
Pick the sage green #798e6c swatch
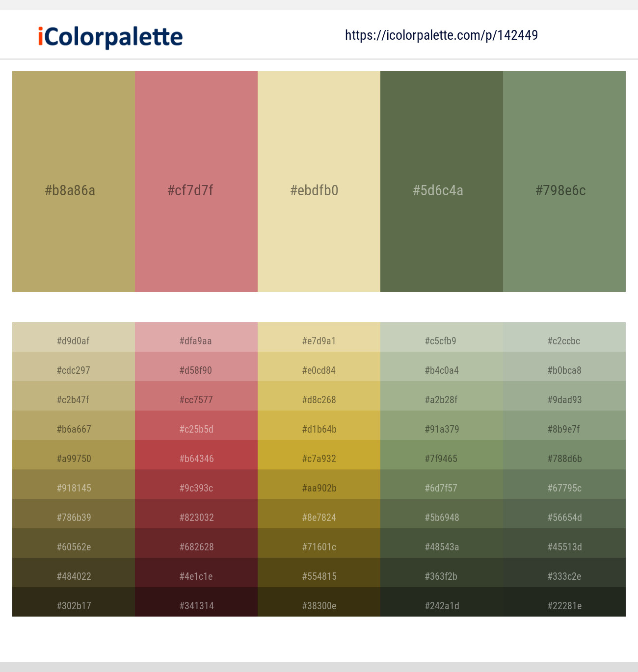click(564, 181)
